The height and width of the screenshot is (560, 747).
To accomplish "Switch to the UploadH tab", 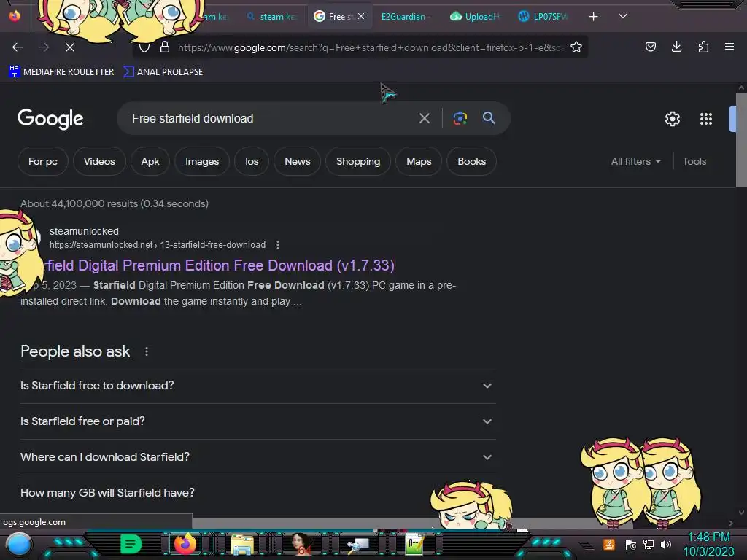I will 476,17.
